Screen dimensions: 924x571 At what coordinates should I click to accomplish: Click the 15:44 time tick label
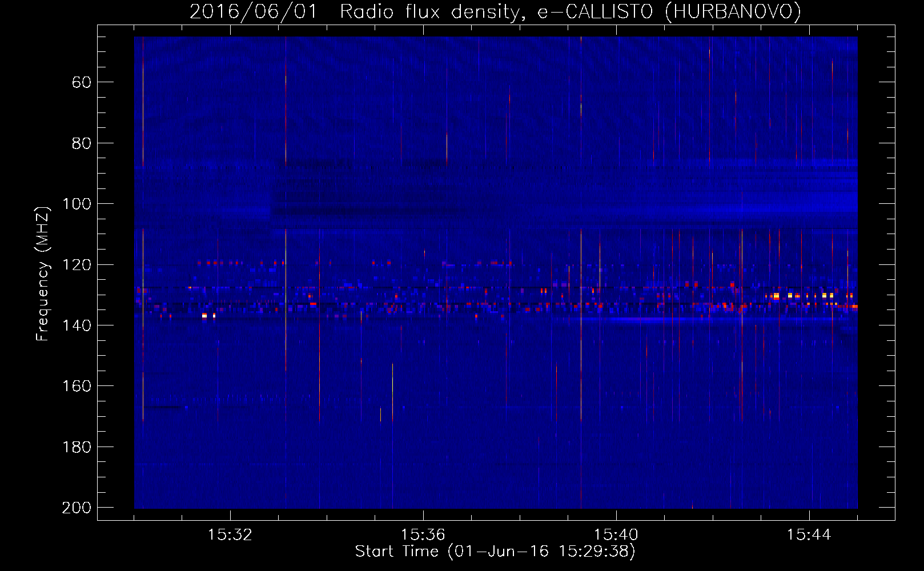coord(809,535)
